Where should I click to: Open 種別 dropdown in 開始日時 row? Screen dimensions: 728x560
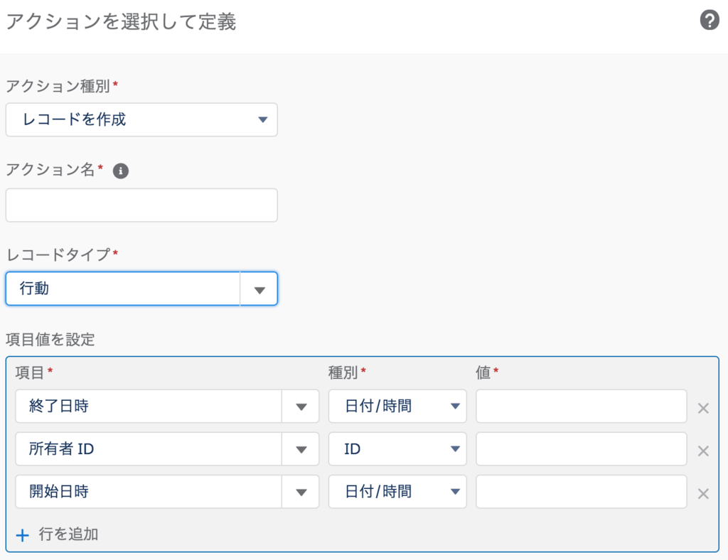397,492
